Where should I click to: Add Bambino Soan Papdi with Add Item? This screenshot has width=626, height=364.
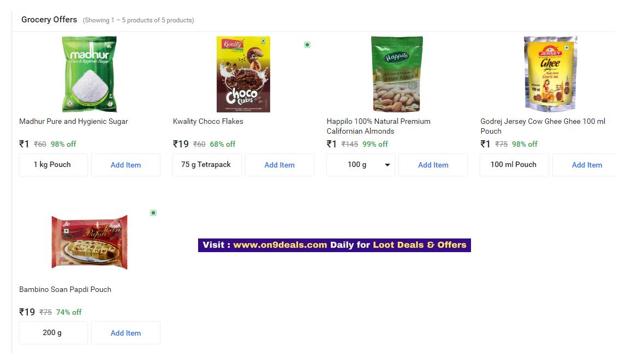coord(126,333)
